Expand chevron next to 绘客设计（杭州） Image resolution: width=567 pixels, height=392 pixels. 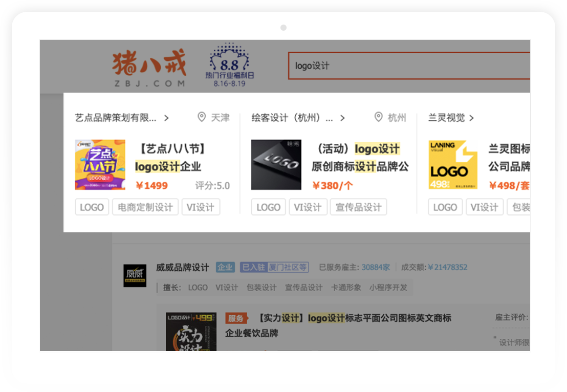342,118
